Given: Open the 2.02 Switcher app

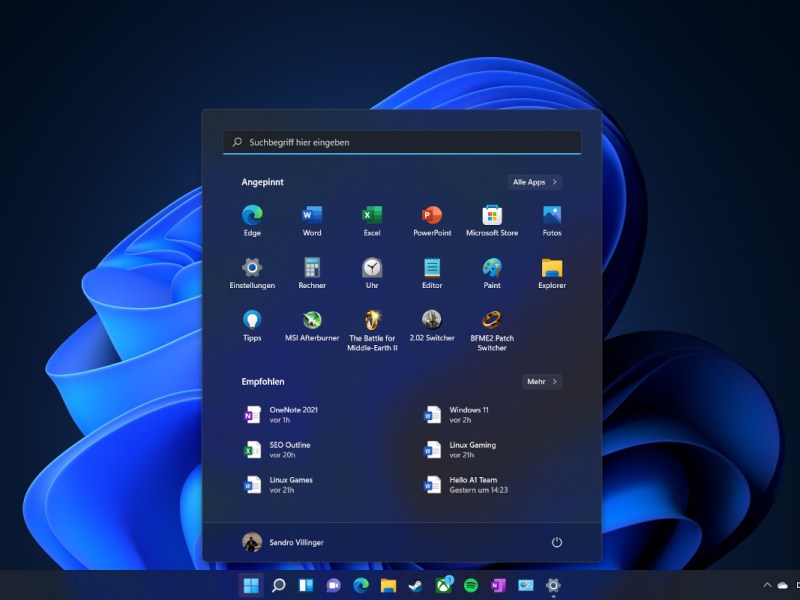Looking at the screenshot, I should click(x=432, y=326).
